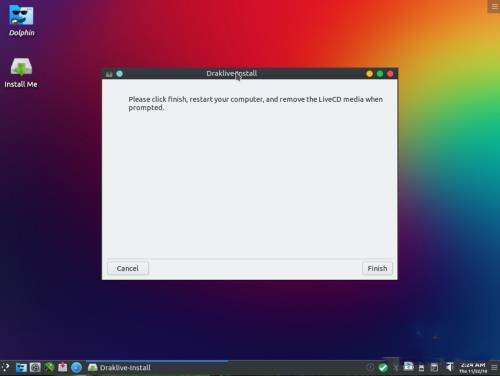Click the small removable device tray icon
Image resolution: width=500 pixels, height=376 pixels.
coord(421,368)
